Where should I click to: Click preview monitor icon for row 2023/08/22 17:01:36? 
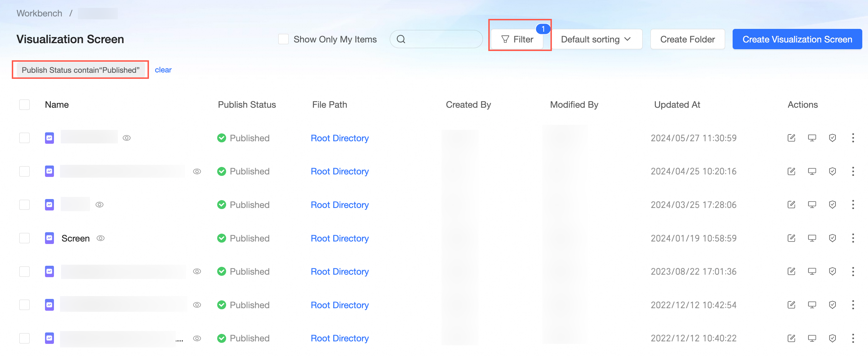(x=812, y=271)
